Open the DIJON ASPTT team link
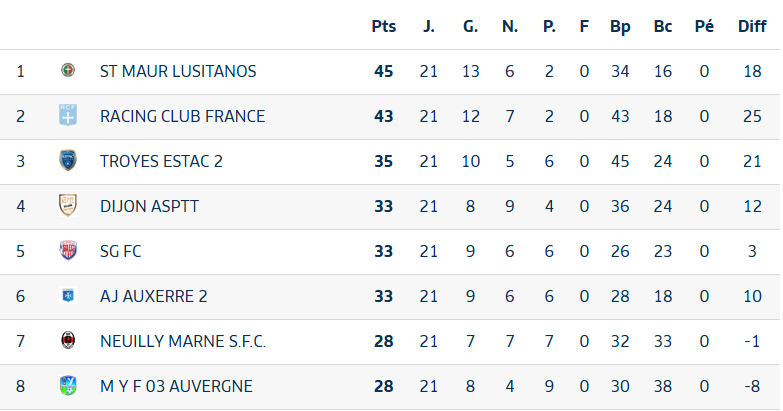 (x=149, y=206)
